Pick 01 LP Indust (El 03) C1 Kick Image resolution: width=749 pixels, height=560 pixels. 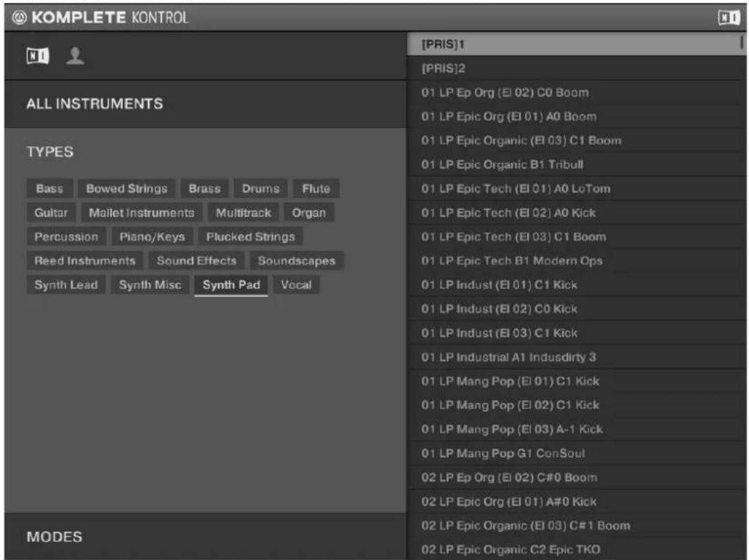577,333
